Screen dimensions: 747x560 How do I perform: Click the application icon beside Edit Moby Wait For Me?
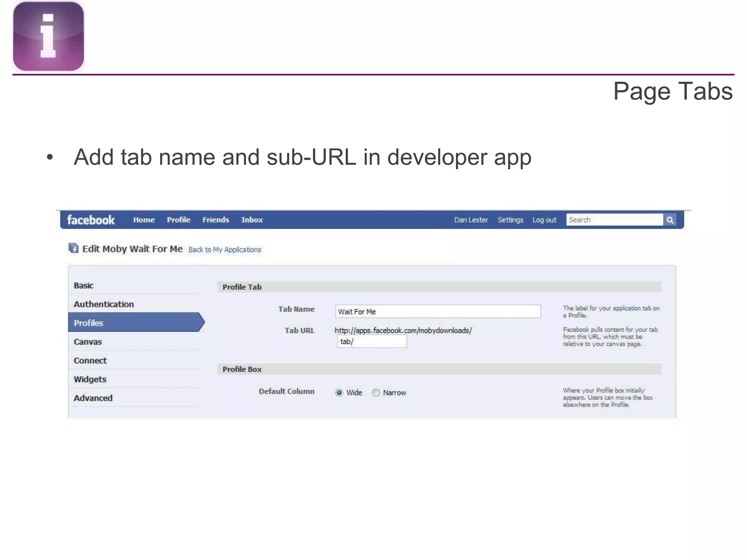pos(74,248)
